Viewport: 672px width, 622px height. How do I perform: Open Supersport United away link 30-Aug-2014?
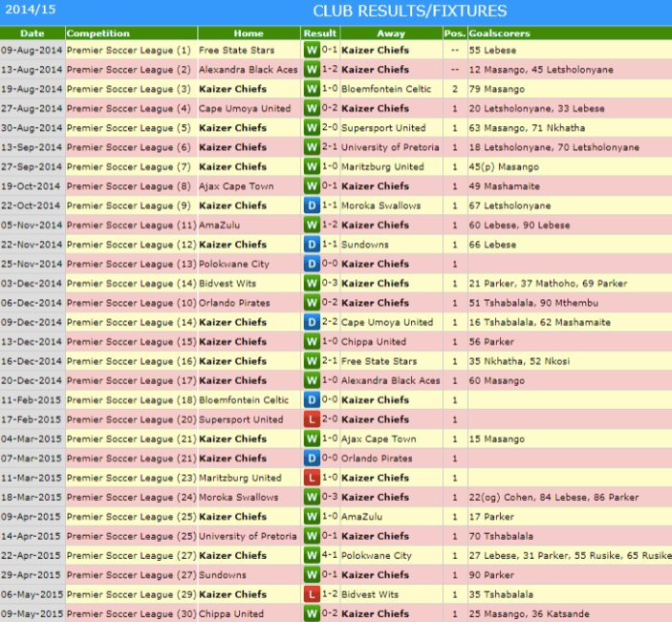point(383,128)
